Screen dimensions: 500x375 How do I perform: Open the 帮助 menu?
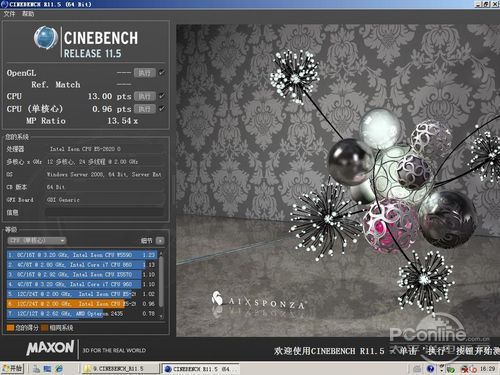(28, 14)
